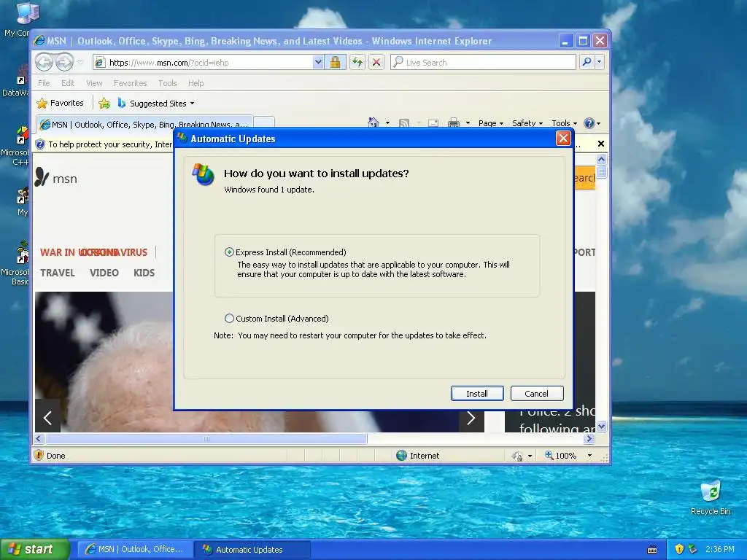The width and height of the screenshot is (747, 560).
Task: Open the Edit menu
Action: [68, 83]
